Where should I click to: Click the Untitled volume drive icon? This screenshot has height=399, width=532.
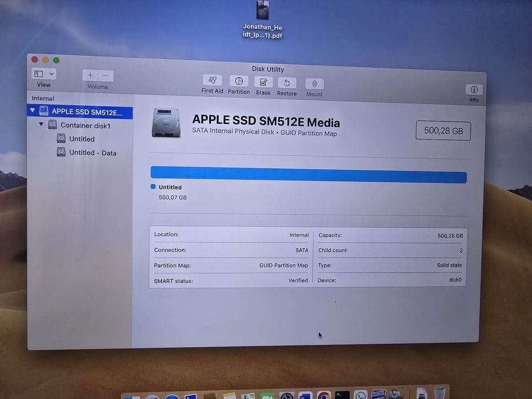[x=61, y=138]
